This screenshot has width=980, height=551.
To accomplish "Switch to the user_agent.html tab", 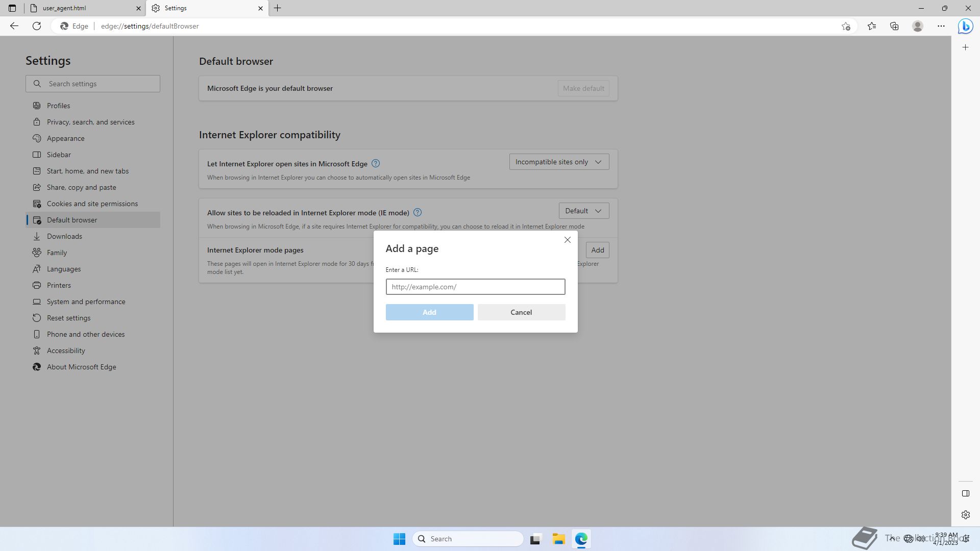I will click(x=85, y=8).
